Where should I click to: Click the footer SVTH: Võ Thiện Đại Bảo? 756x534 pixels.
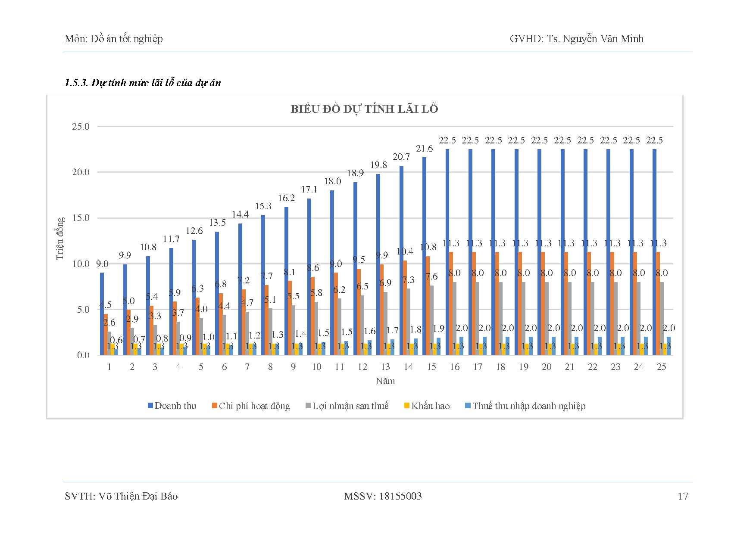click(x=121, y=496)
